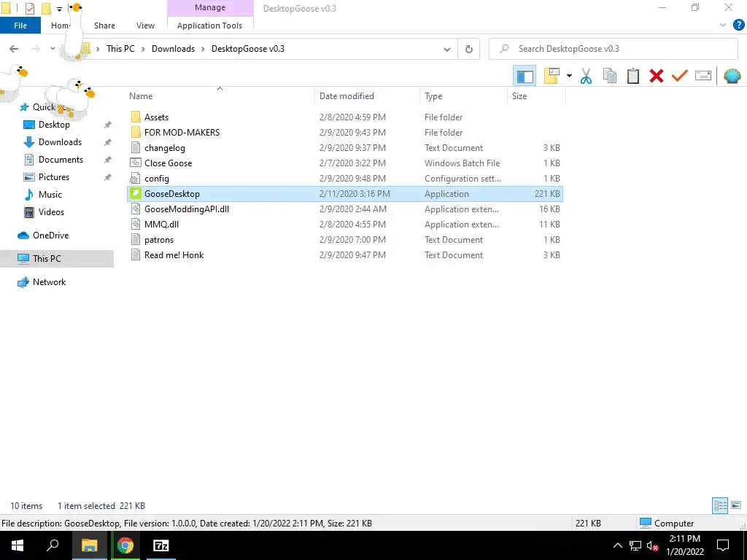Screen dimensions: 747x560
Task: Click the taskbar Search magnifier icon
Action: 53,545
